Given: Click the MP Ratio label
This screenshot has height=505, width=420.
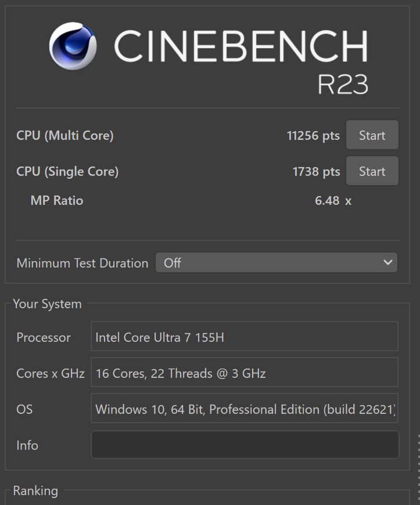Looking at the screenshot, I should click(x=57, y=201).
